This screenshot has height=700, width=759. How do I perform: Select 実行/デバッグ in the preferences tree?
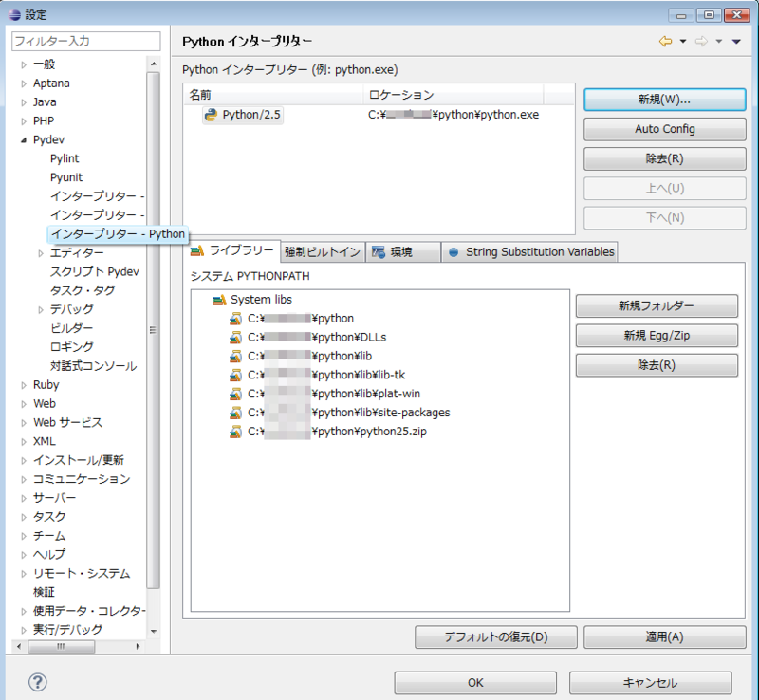click(x=67, y=630)
